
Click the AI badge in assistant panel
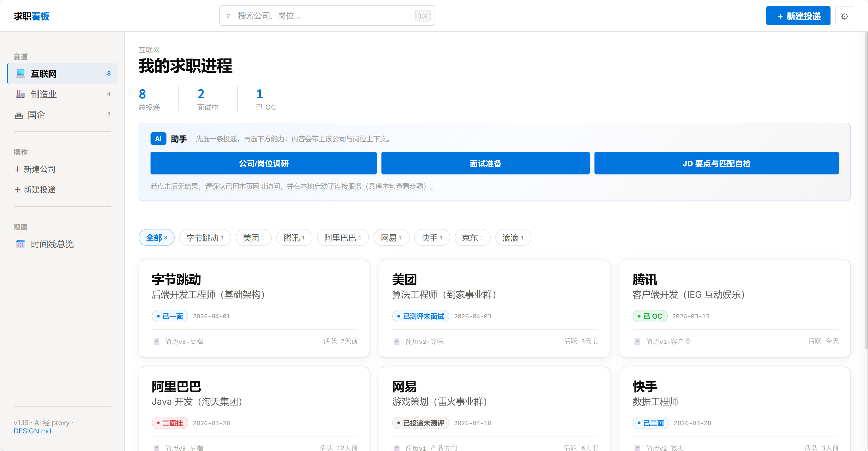pyautogui.click(x=158, y=139)
